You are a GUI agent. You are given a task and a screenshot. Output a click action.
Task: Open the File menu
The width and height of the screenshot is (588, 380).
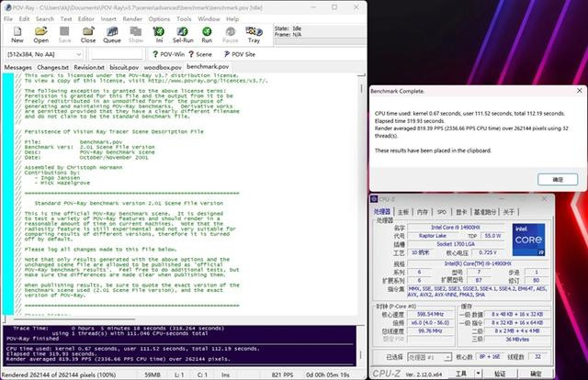tap(8, 18)
